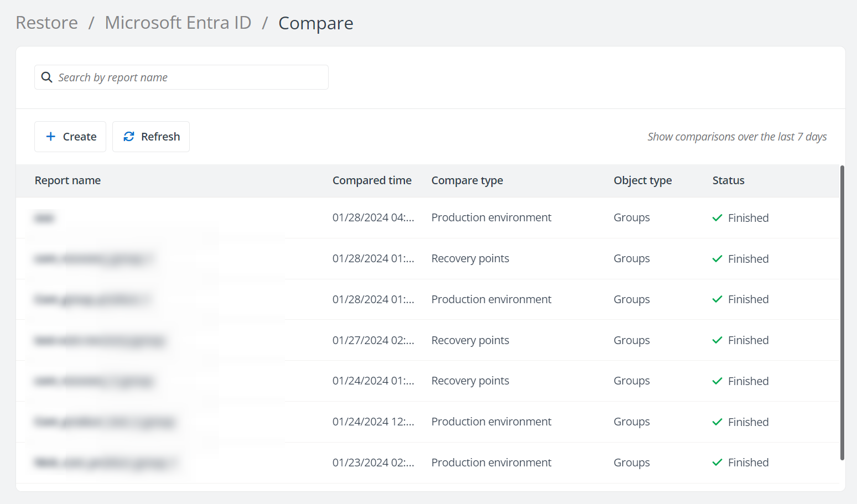Sort by the Status column header
This screenshot has width=857, height=504.
[x=728, y=180]
